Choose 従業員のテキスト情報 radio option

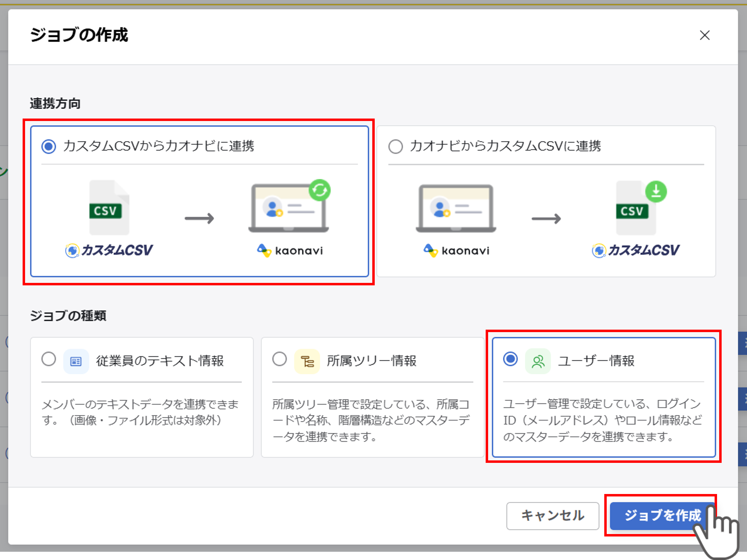pyautogui.click(x=49, y=359)
